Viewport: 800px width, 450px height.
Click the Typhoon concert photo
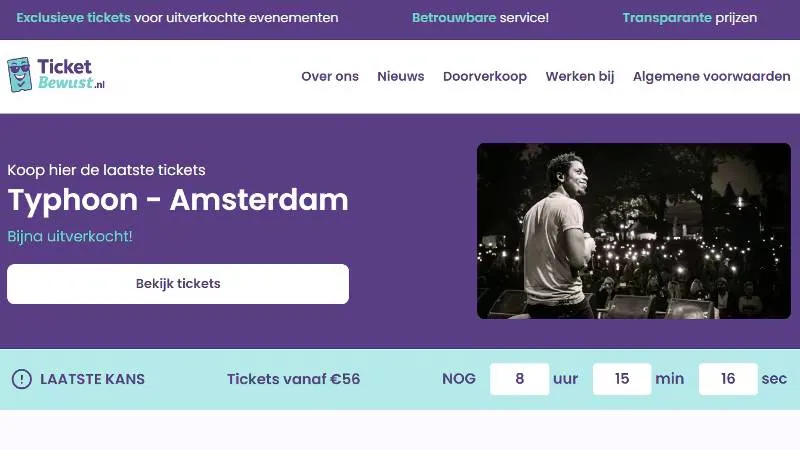pos(633,231)
